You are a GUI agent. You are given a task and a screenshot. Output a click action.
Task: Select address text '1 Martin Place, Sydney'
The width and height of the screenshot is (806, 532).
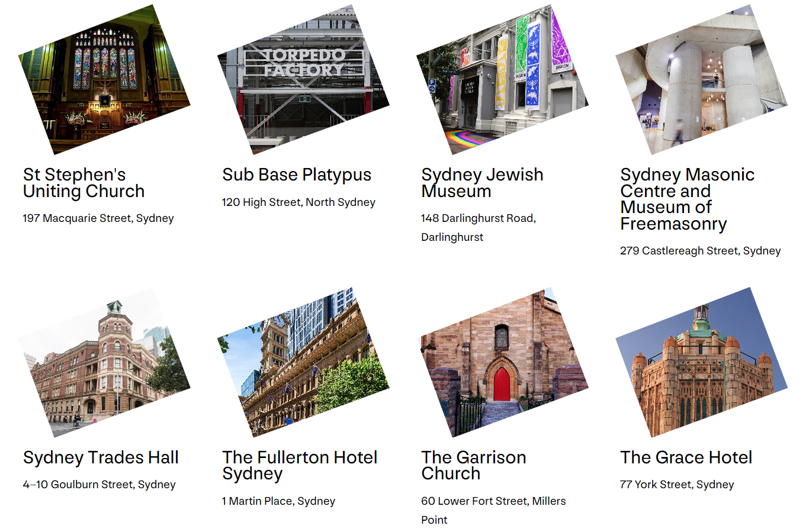coord(278,501)
